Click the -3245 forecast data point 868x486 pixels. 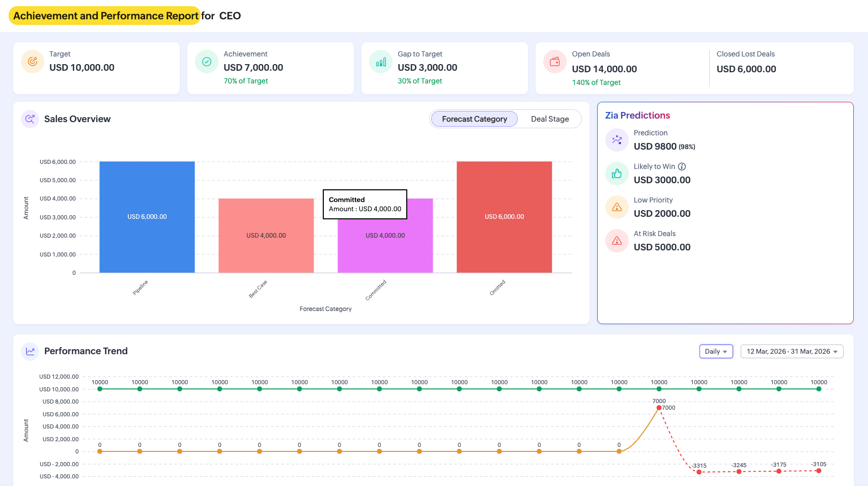tap(739, 472)
